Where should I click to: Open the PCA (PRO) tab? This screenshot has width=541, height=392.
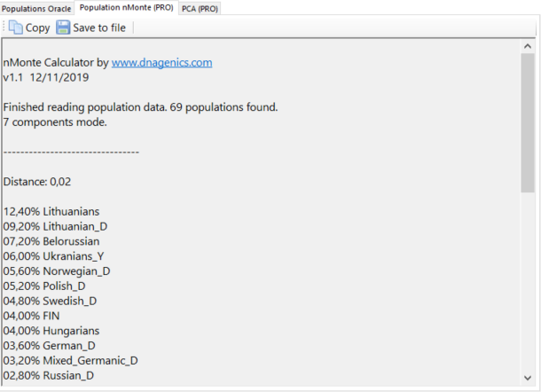point(200,8)
